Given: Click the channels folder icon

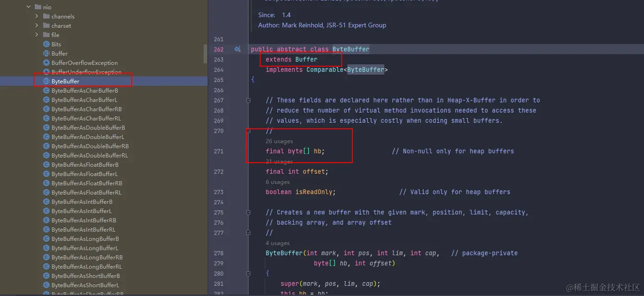Looking at the screenshot, I should click(46, 16).
